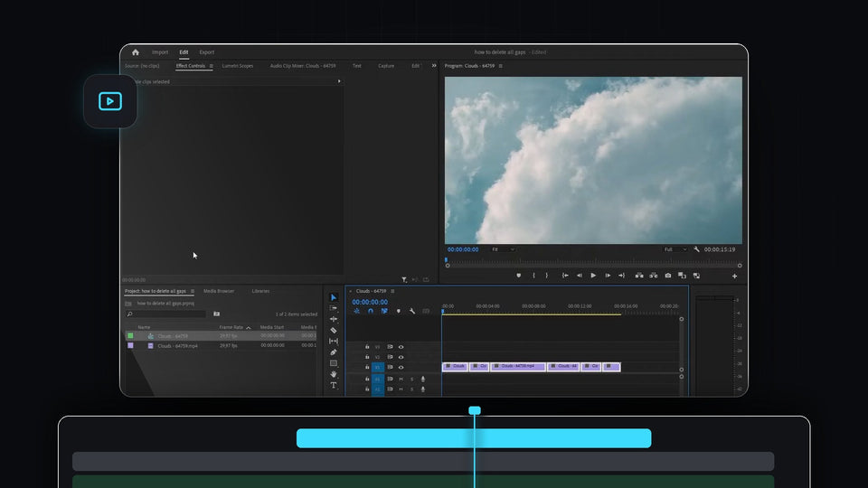This screenshot has height=488, width=868.
Task: Mark Out point in Program monitor
Action: coord(547,276)
